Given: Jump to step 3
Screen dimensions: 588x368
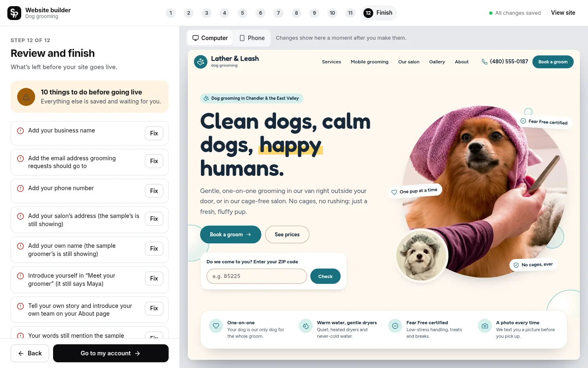Looking at the screenshot, I should click(207, 13).
